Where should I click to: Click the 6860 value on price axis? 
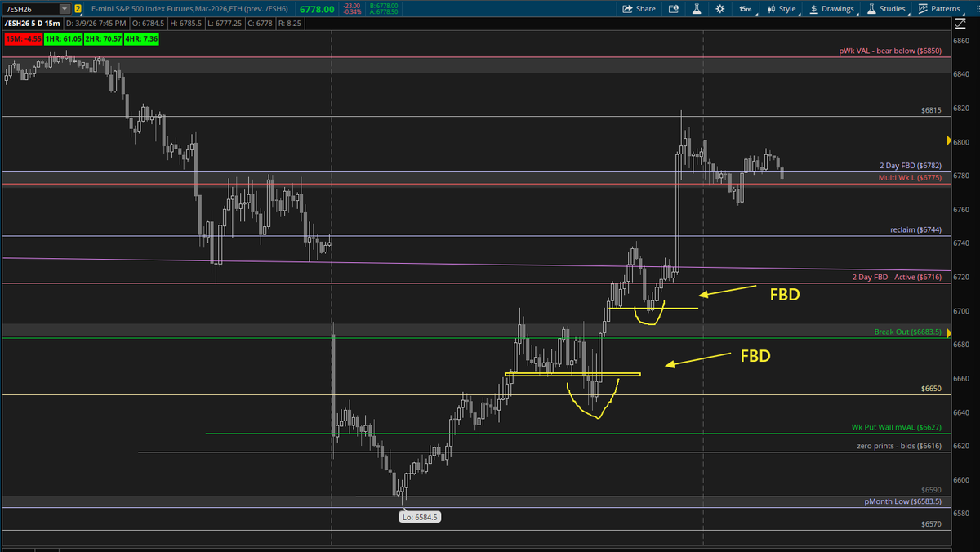pos(961,40)
